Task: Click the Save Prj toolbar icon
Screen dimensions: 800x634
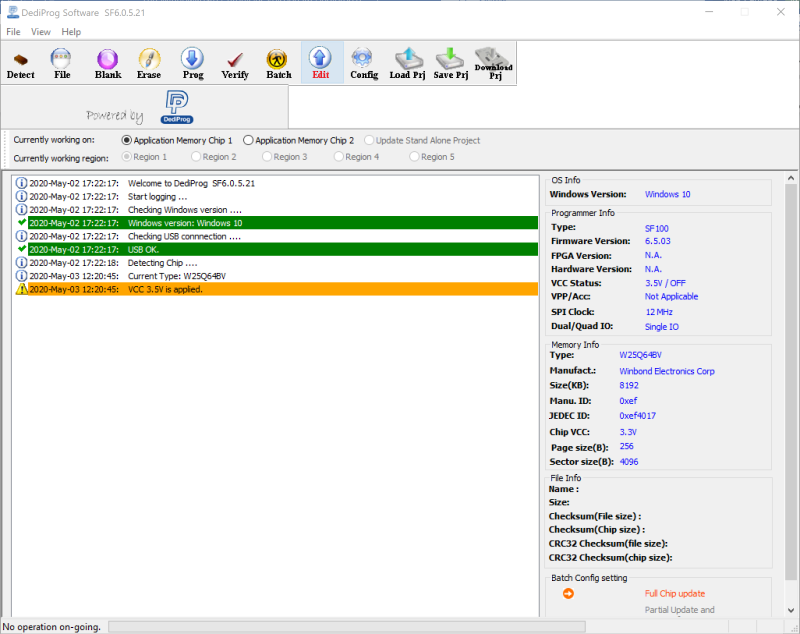Action: click(451, 64)
